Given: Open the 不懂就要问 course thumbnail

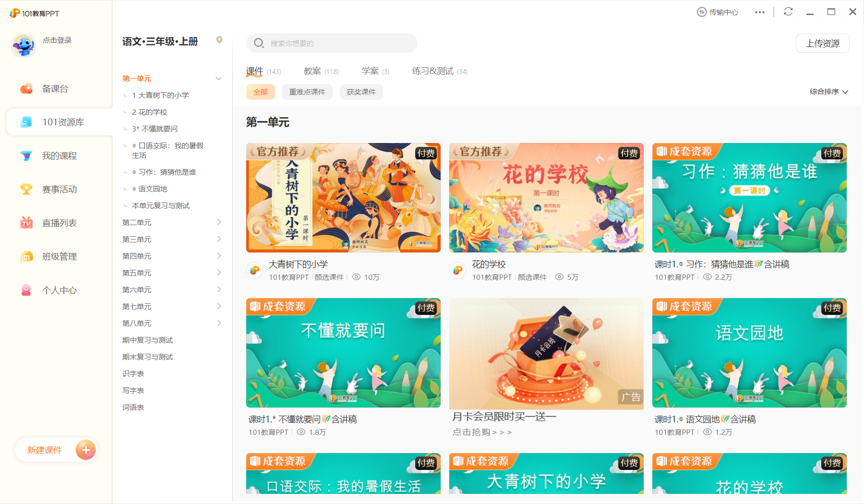Looking at the screenshot, I should coord(343,353).
